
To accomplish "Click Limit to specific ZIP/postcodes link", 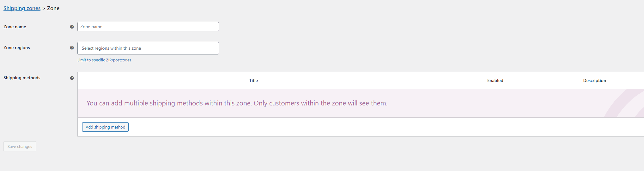I will [104, 60].
